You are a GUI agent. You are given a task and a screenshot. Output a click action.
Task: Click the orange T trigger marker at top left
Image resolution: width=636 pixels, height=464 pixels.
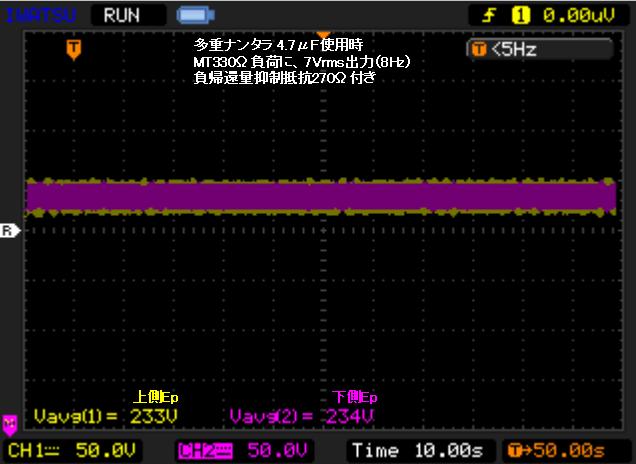point(72,48)
